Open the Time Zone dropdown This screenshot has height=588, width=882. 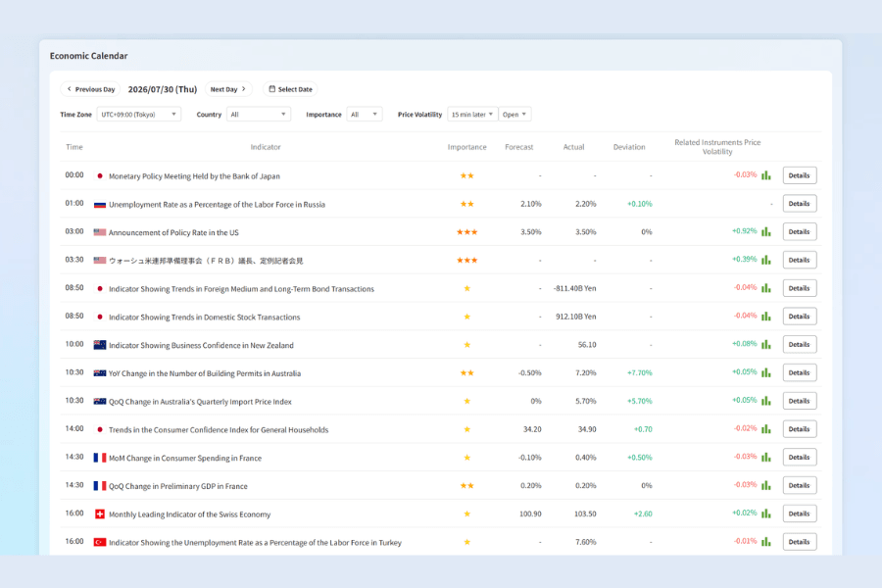click(138, 115)
